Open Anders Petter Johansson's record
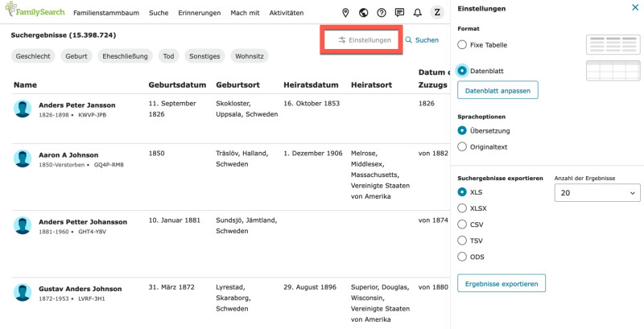644x329 pixels. point(83,222)
